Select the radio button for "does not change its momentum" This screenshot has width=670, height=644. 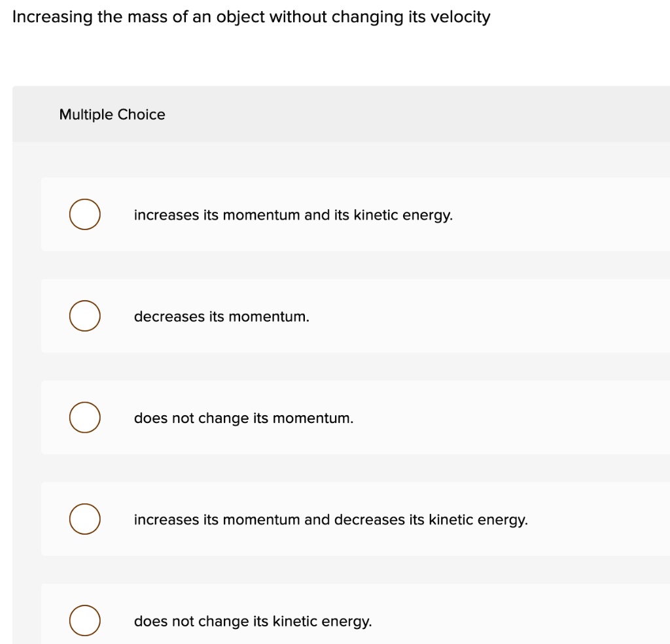(x=84, y=417)
